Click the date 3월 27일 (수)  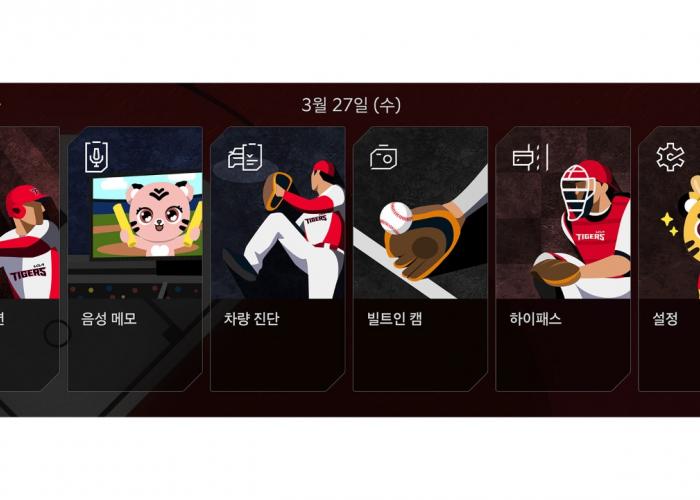click(351, 105)
